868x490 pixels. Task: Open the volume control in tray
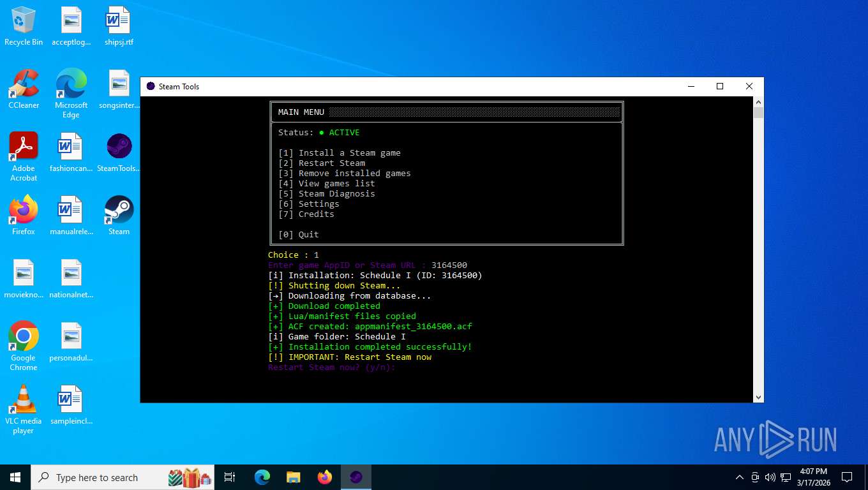(x=770, y=477)
